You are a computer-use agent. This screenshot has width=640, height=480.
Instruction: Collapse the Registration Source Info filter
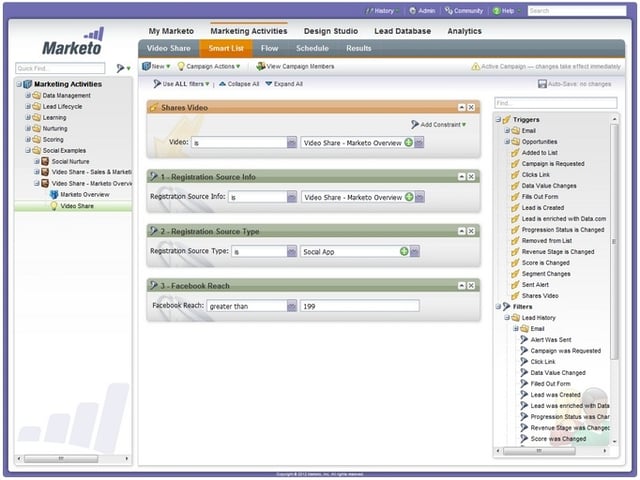coord(462,176)
